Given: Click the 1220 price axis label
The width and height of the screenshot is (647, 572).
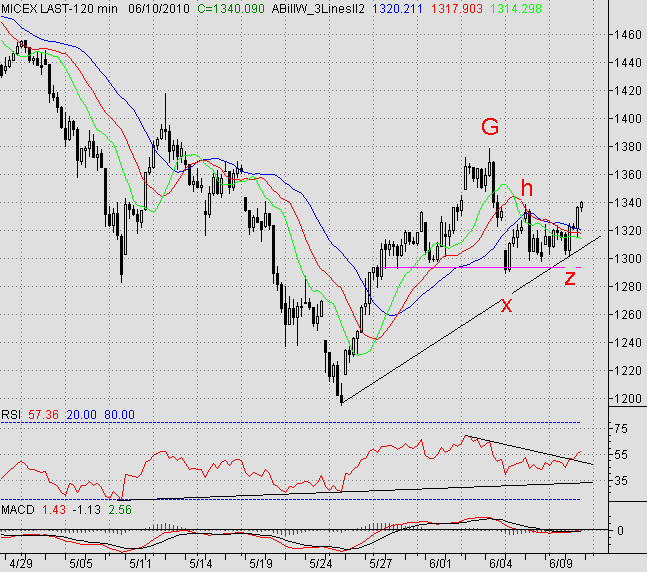Looking at the screenshot, I should pyautogui.click(x=628, y=371).
